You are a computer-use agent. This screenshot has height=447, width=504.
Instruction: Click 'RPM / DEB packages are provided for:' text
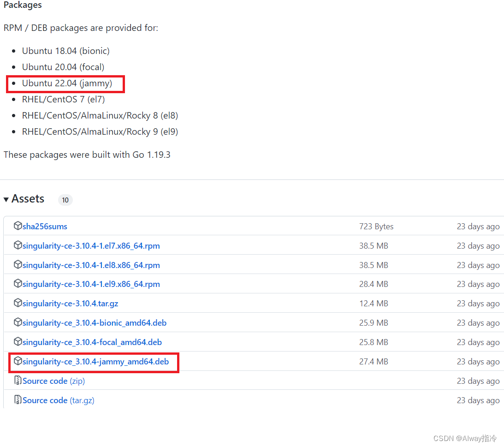(81, 28)
